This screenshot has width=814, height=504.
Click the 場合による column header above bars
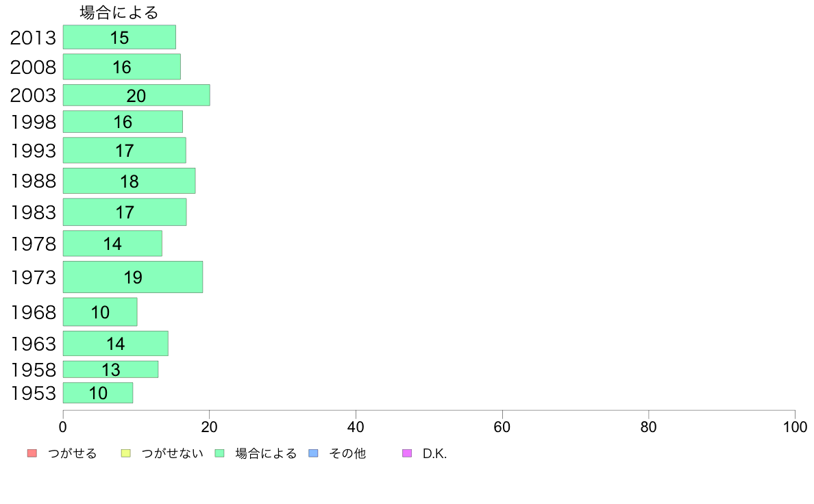(119, 12)
